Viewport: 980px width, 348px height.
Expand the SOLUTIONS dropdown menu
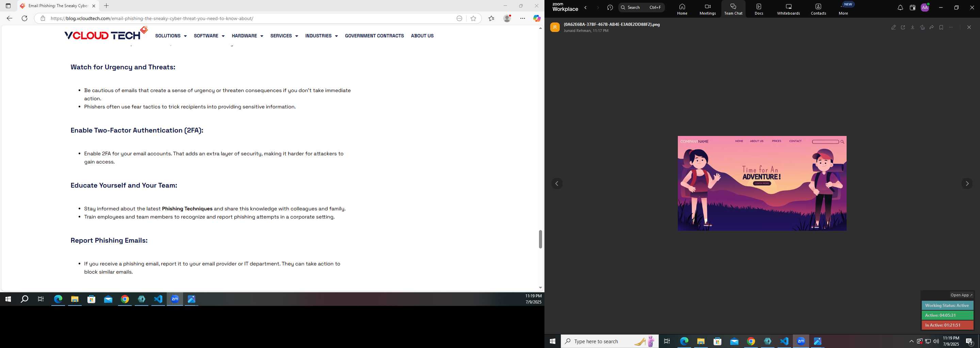[x=171, y=36]
